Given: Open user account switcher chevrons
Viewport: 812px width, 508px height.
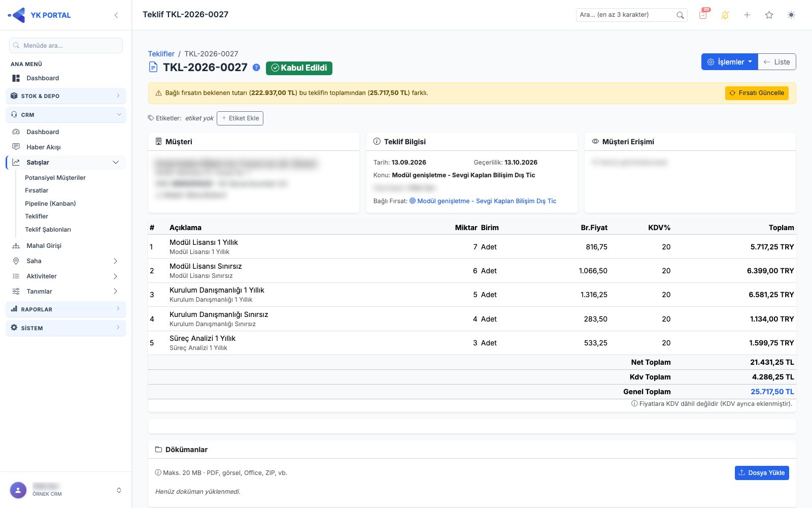Looking at the screenshot, I should click(x=119, y=490).
